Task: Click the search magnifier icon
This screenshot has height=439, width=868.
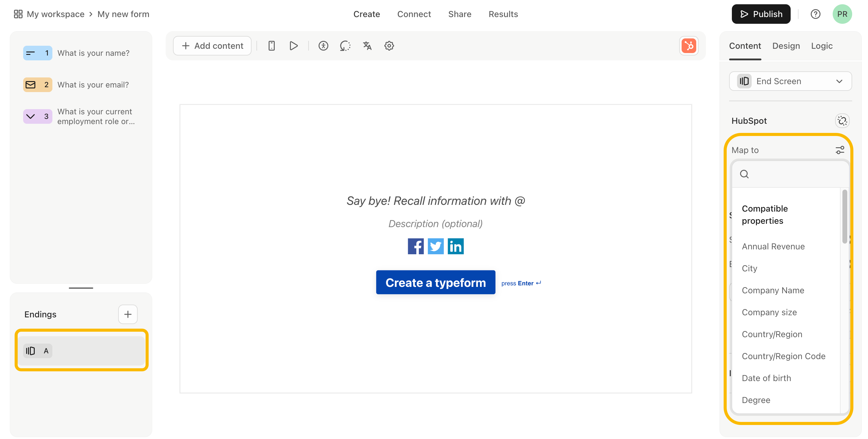Action: [x=744, y=174]
